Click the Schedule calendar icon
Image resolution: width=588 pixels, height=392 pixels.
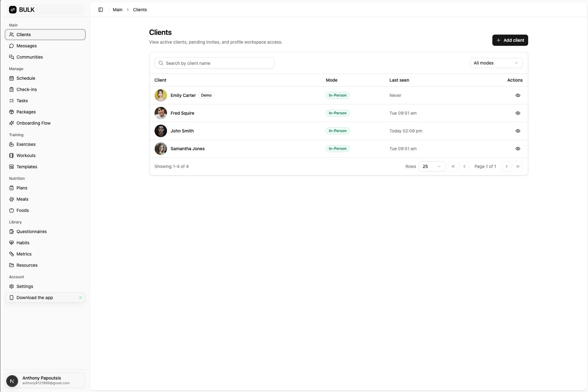point(12,78)
